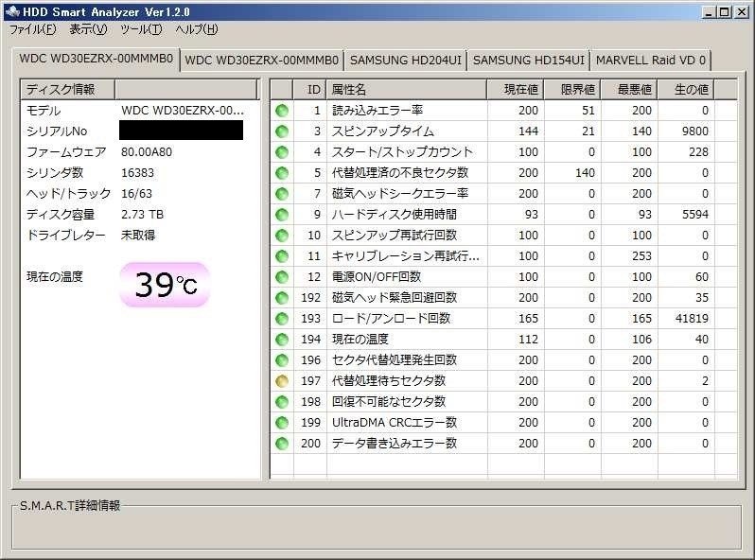Click status icon for ID 11 calibration row
755x560 pixels.
click(282, 256)
